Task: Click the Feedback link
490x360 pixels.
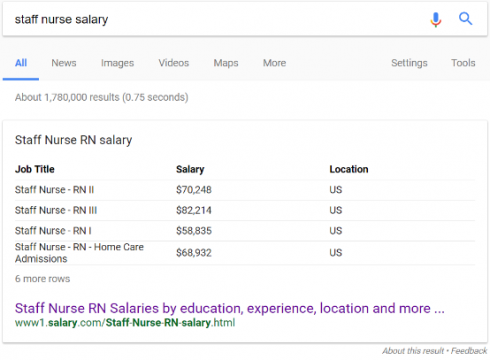Action: coord(469,351)
